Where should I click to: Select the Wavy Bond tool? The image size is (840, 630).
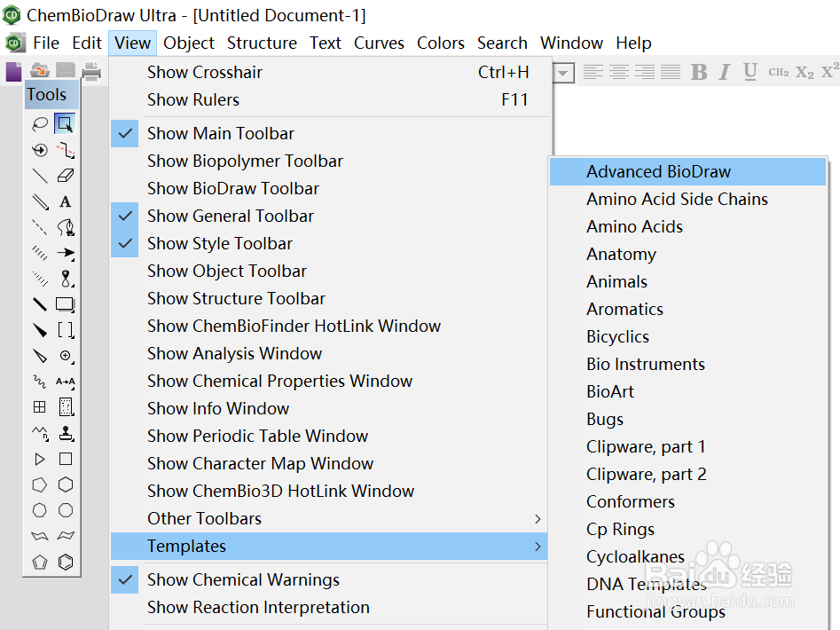pyautogui.click(x=40, y=382)
